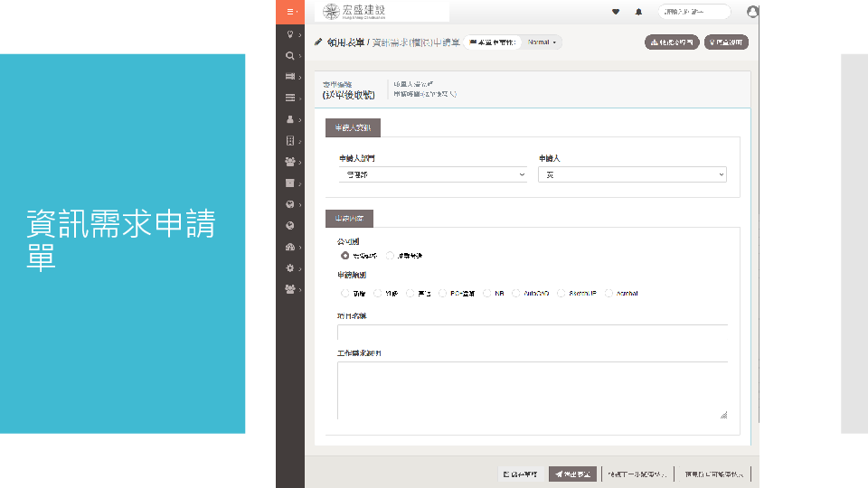The height and width of the screenshot is (488, 868).
Task: Open the search magnifier sidebar item
Action: pyautogui.click(x=289, y=55)
